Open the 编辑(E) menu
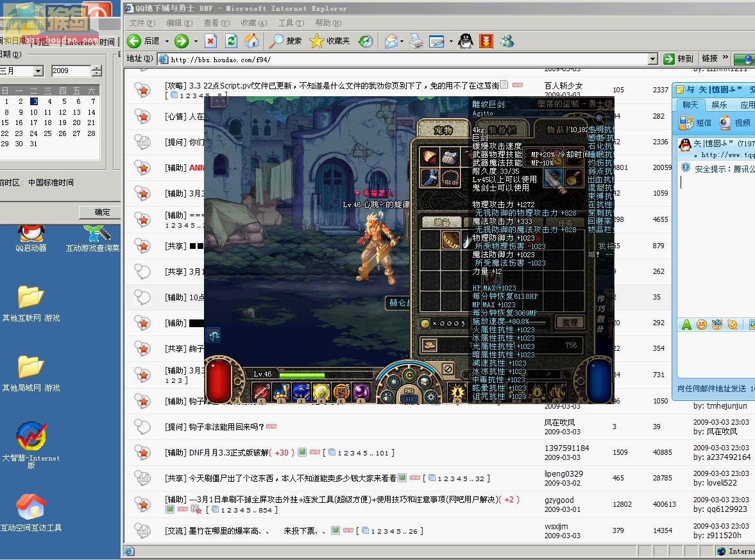Viewport: 755px width, 560px height. tap(179, 22)
